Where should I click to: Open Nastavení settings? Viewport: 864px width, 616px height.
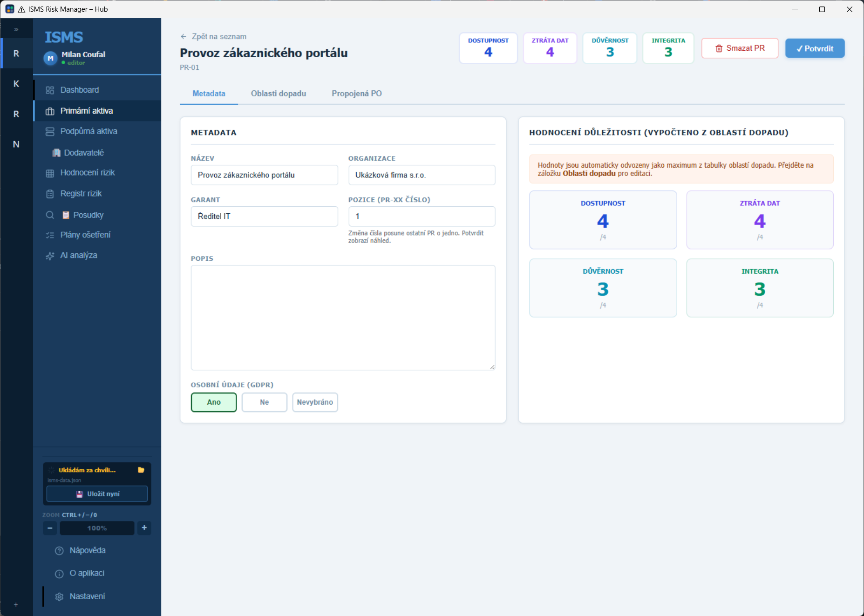(x=97, y=596)
